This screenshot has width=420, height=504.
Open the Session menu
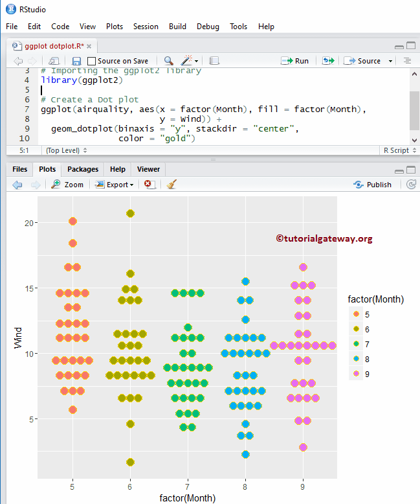(146, 27)
